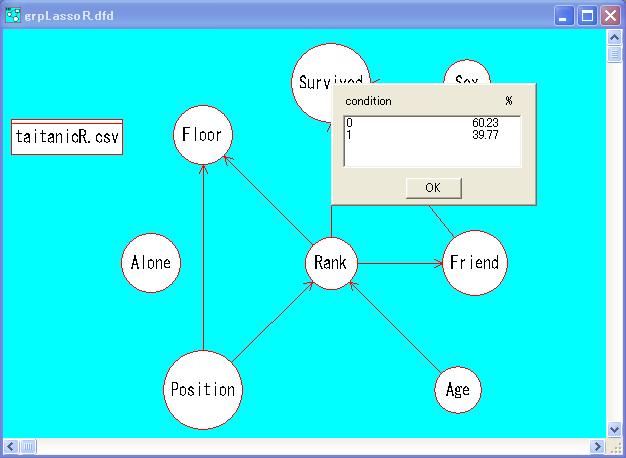Screen dimensions: 626x458
Task: Click the taitanicR.csv data file box
Action: (67, 138)
